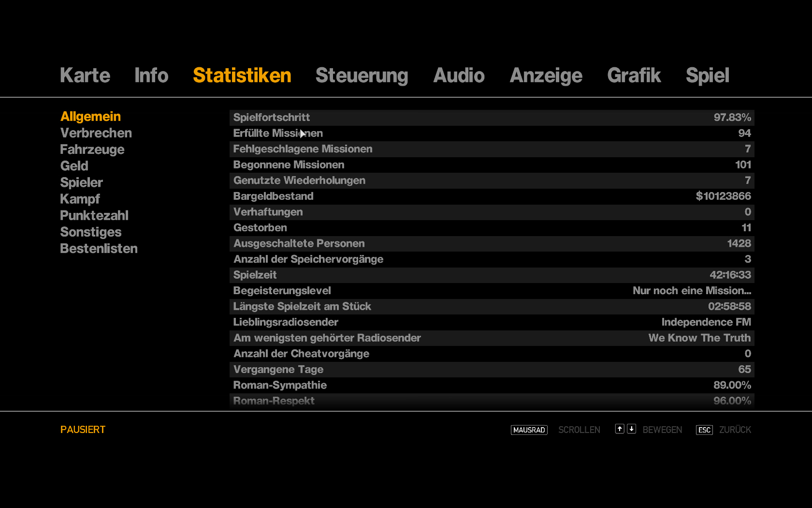Click Am wenigsten gehörter Radiosender row
Viewport: 812px width, 508px height.
(492, 338)
